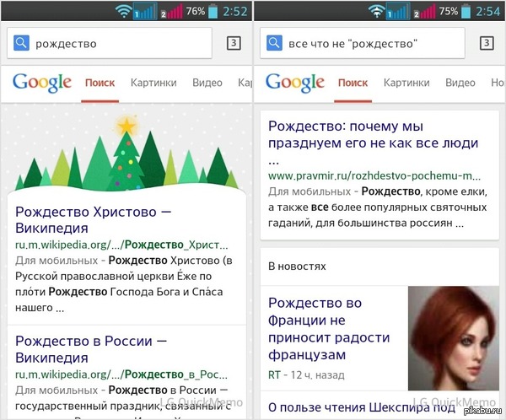Focus search field with 'все что не "рождество"'

(363, 43)
